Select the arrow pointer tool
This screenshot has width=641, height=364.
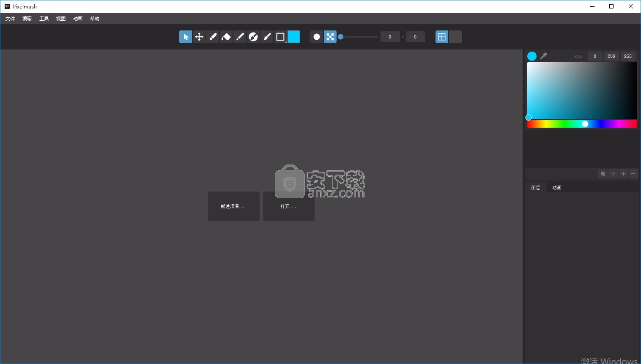coord(186,37)
